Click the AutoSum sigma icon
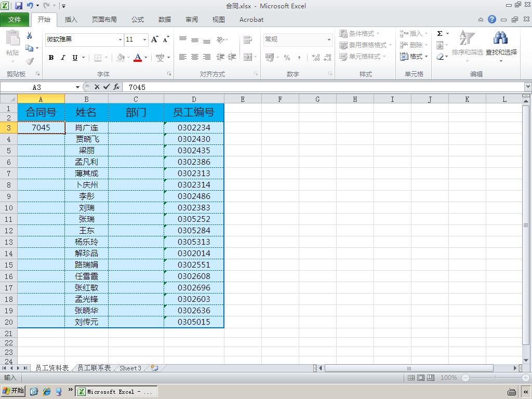This screenshot has height=399, width=532. 440,33
